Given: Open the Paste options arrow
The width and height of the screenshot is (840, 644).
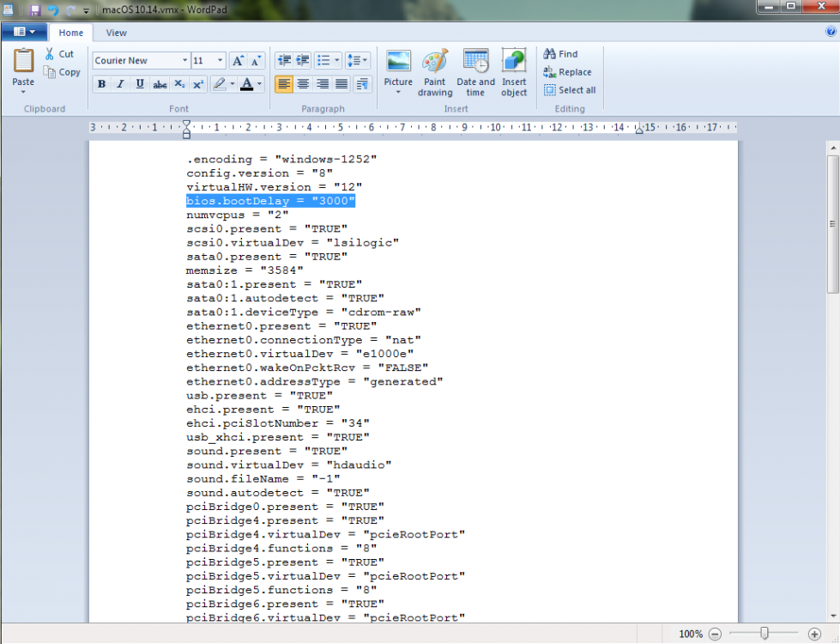Looking at the screenshot, I should (x=23, y=92).
